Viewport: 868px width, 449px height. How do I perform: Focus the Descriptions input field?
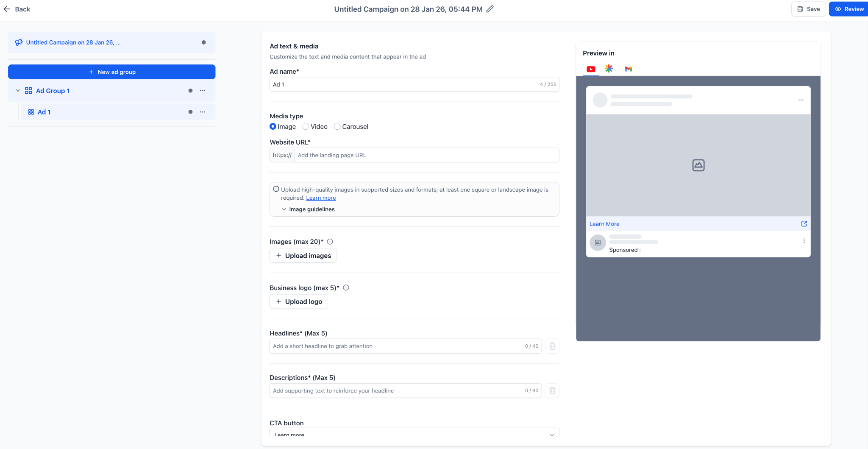[x=406, y=390]
